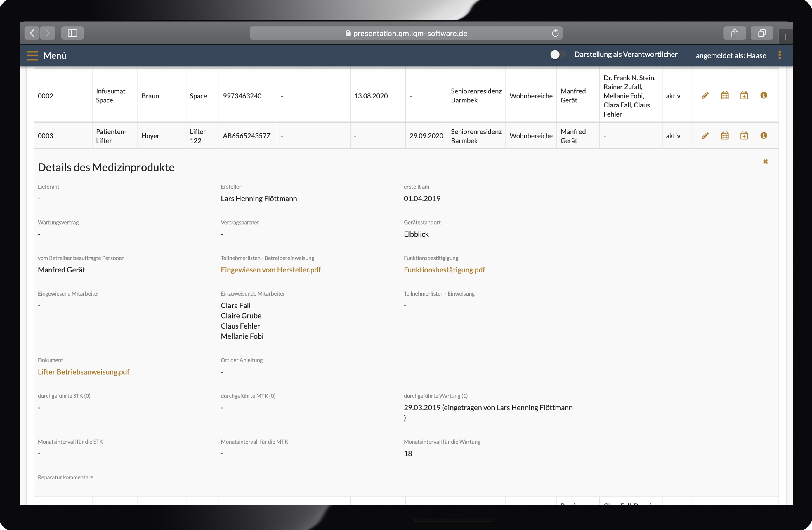Open a new browser tab
This screenshot has height=530, width=812.
coord(785,37)
